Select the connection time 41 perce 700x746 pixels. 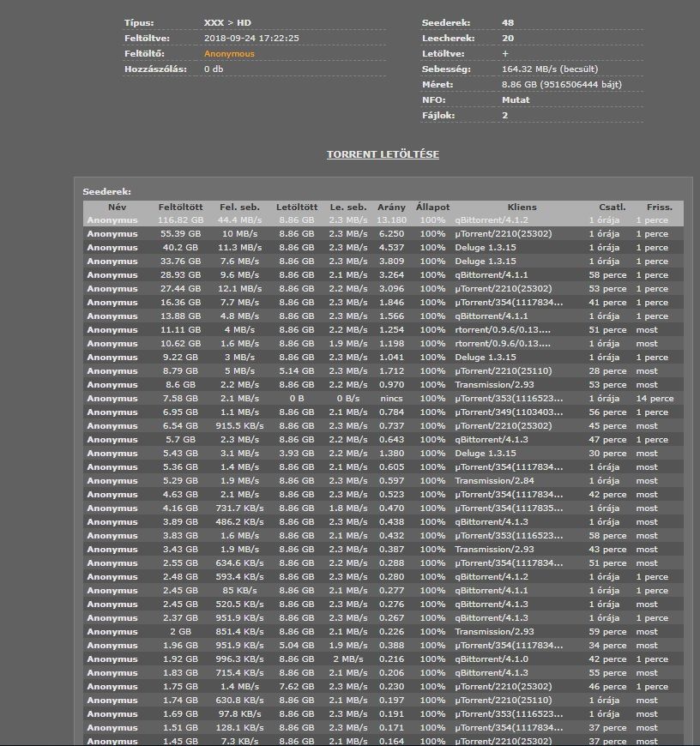(607, 303)
